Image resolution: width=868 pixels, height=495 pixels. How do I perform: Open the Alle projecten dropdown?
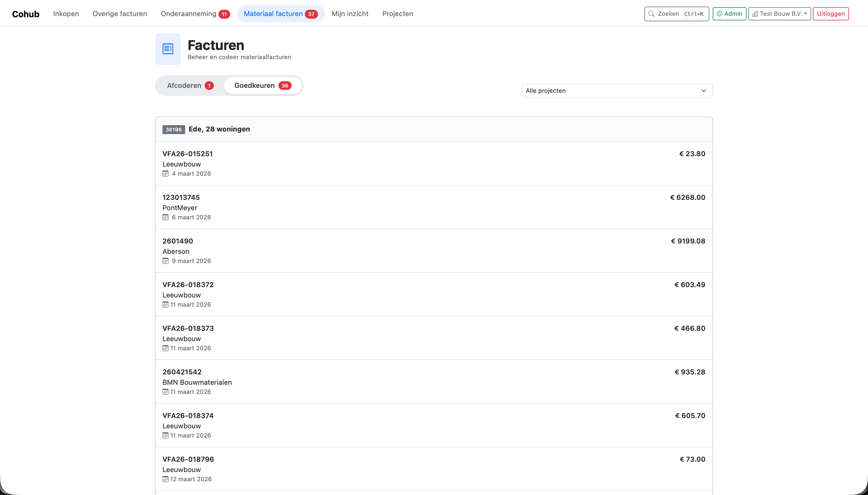(x=617, y=90)
